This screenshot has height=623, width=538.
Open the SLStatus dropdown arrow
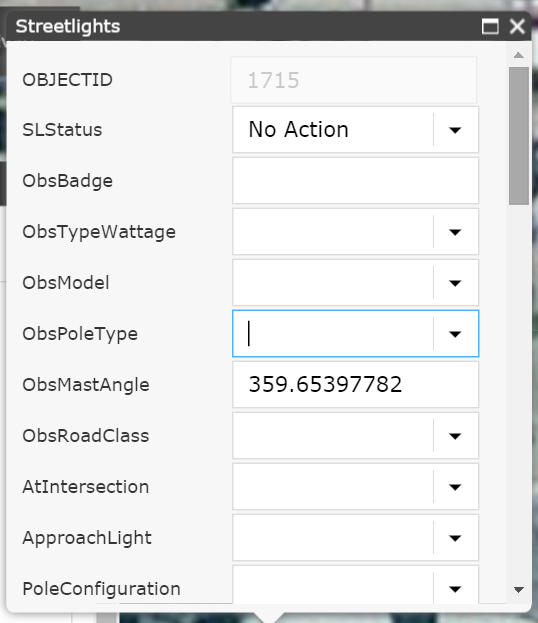pos(455,130)
